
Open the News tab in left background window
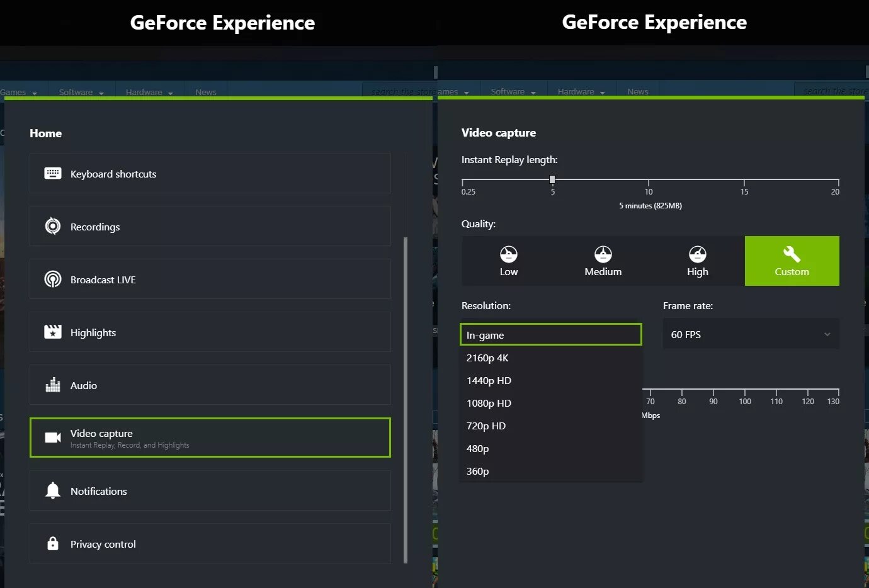(206, 92)
